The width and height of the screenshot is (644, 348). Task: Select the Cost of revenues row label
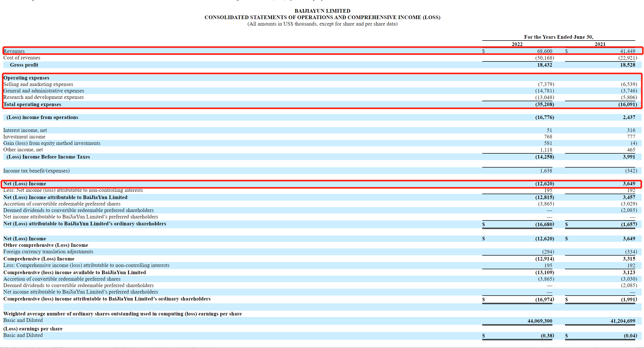pyautogui.click(x=22, y=58)
